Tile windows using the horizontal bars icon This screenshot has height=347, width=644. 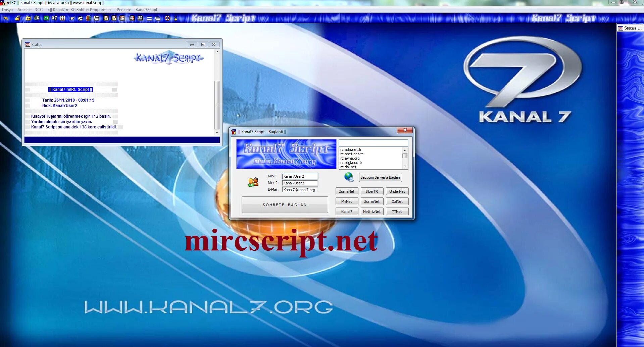point(149,18)
